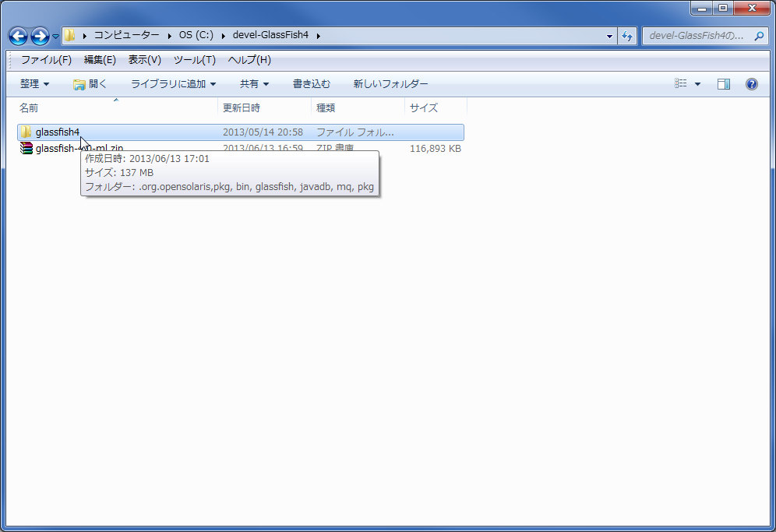This screenshot has height=532, width=776.
Task: Click the back navigation arrow
Action: [x=17, y=35]
